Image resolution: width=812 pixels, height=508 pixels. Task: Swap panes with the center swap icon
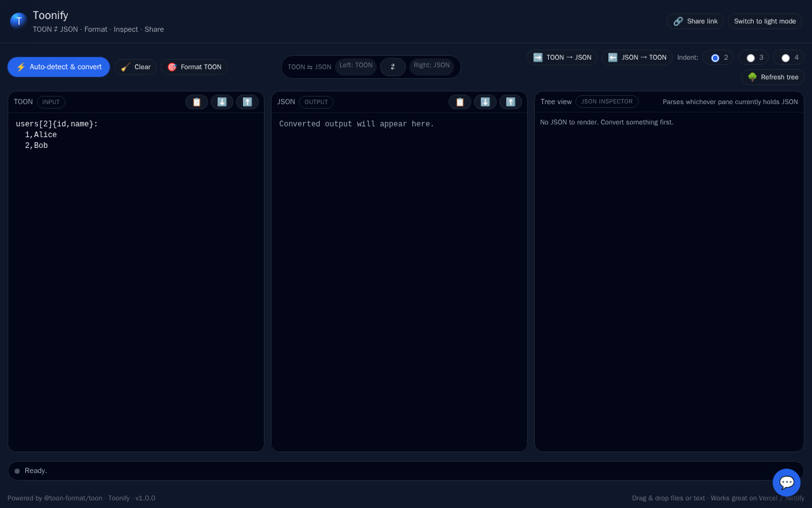[393, 67]
